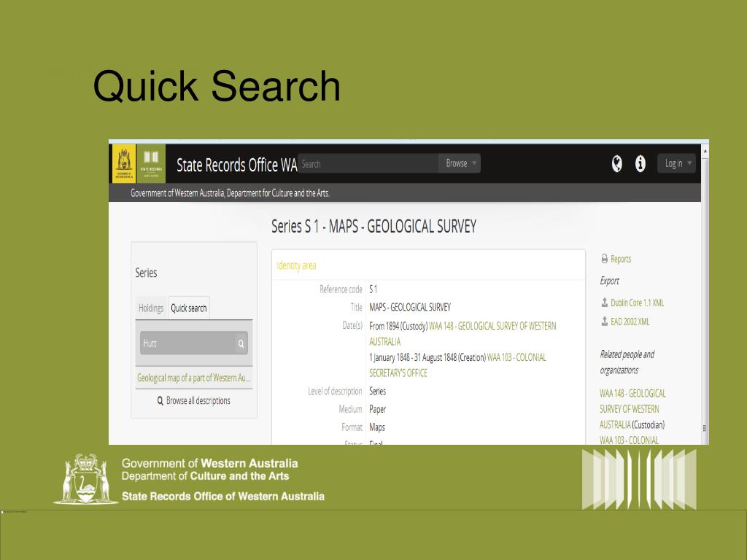Export as EAD 2002 XML

[630, 322]
